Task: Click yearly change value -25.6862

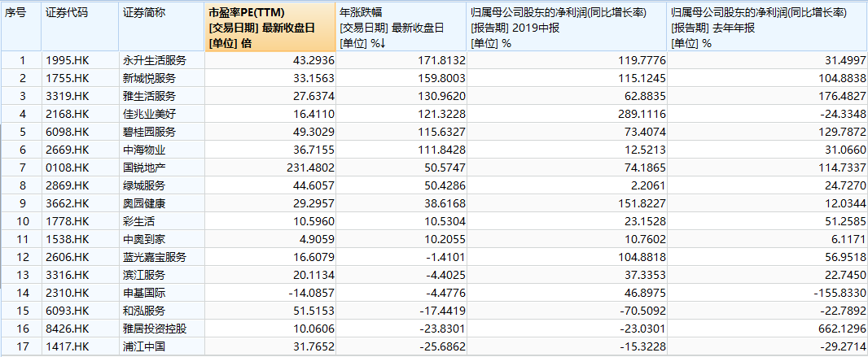Action: click(x=445, y=346)
